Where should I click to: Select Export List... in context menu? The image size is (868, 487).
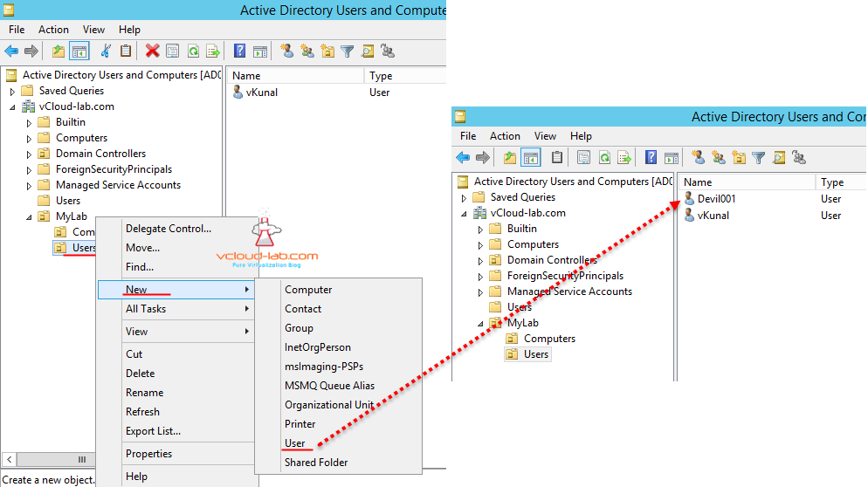(x=153, y=431)
